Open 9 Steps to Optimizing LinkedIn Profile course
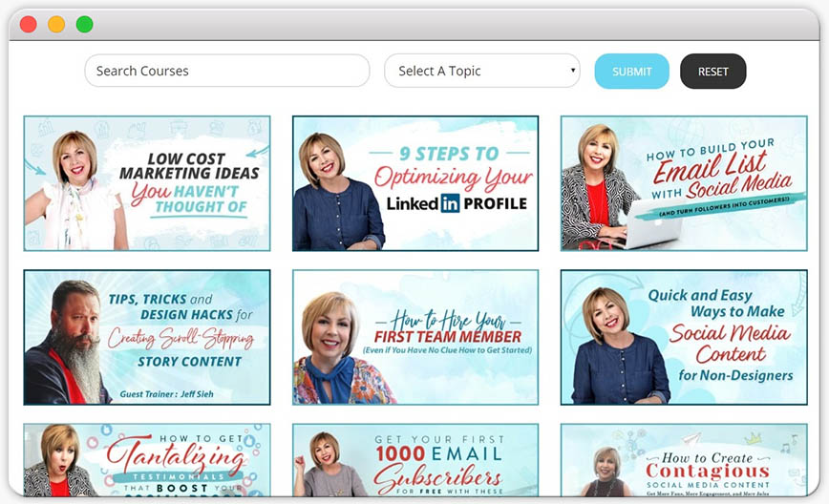Viewport: 829px width, 504px height. [x=415, y=183]
